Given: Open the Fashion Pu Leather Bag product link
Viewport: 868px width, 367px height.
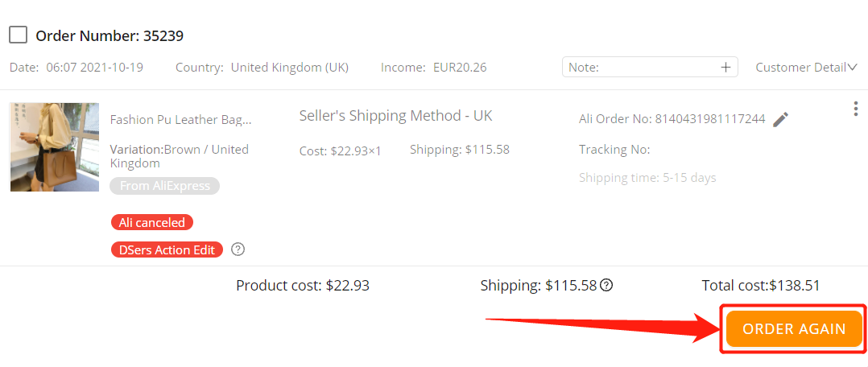Looking at the screenshot, I should click(x=180, y=120).
